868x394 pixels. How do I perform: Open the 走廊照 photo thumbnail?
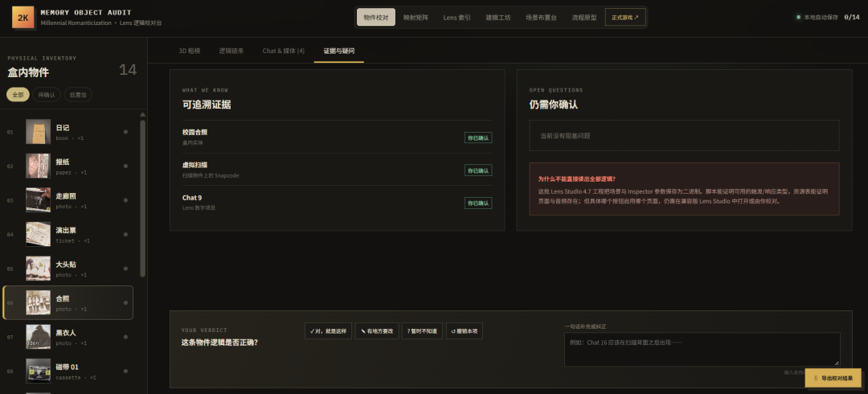[x=39, y=200]
